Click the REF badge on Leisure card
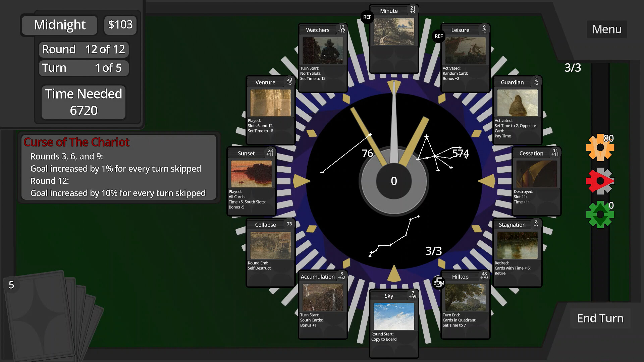Viewport: 644px width, 362px height. [x=439, y=36]
